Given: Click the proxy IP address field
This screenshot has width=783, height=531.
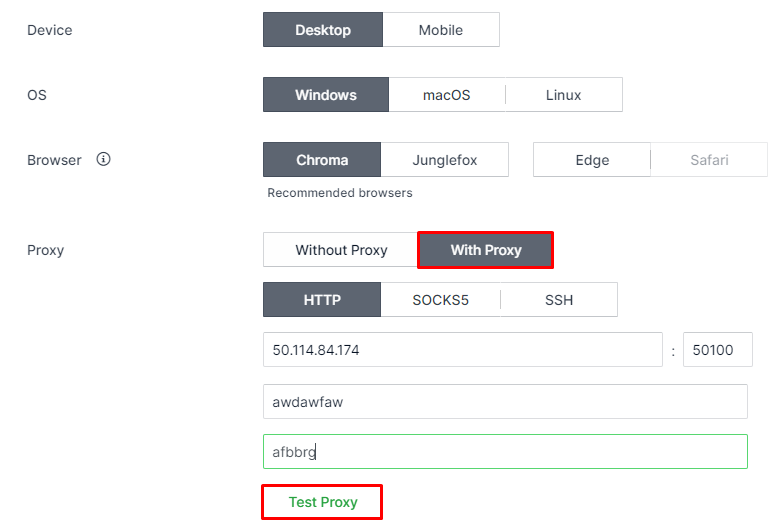Looking at the screenshot, I should coord(463,350).
